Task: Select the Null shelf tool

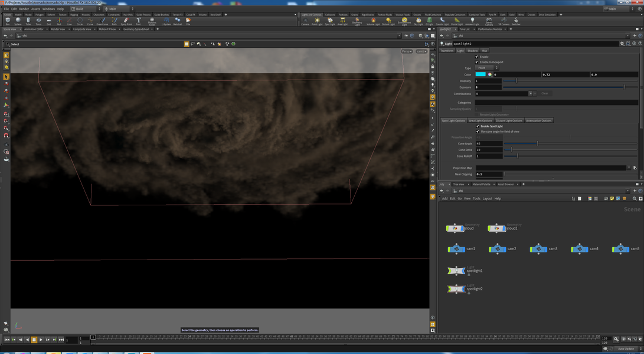Action: click(x=59, y=21)
